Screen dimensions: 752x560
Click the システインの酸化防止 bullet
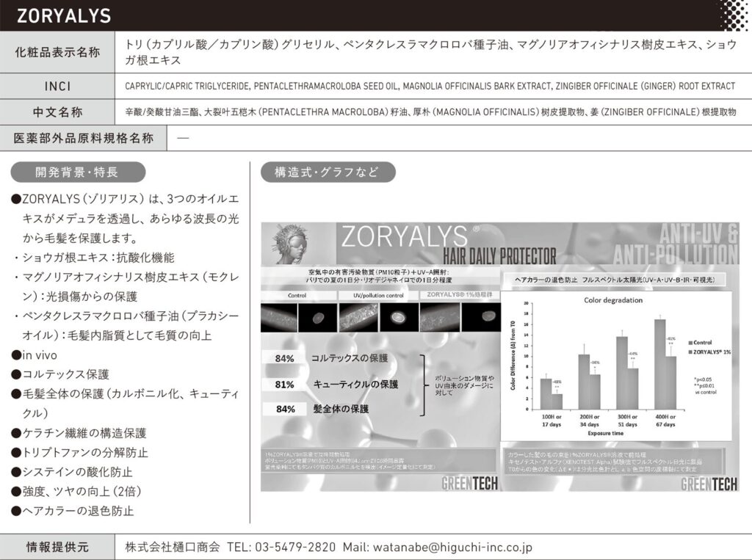(71, 472)
